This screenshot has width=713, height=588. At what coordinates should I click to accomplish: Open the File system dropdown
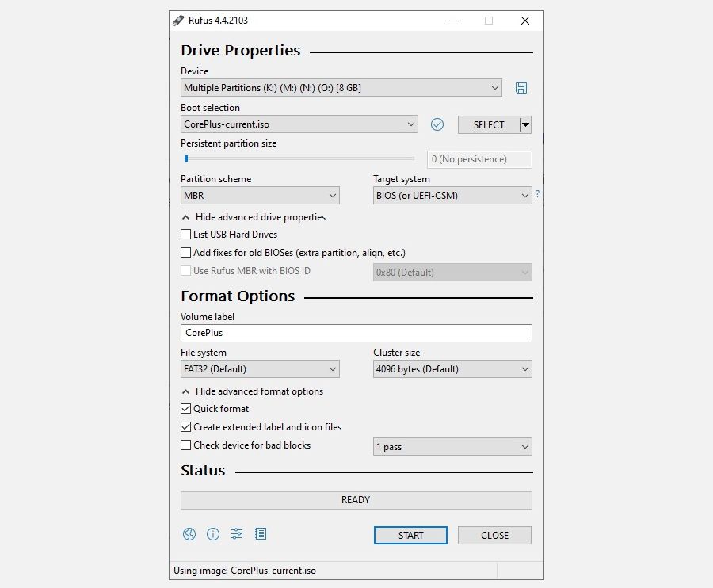pos(260,369)
